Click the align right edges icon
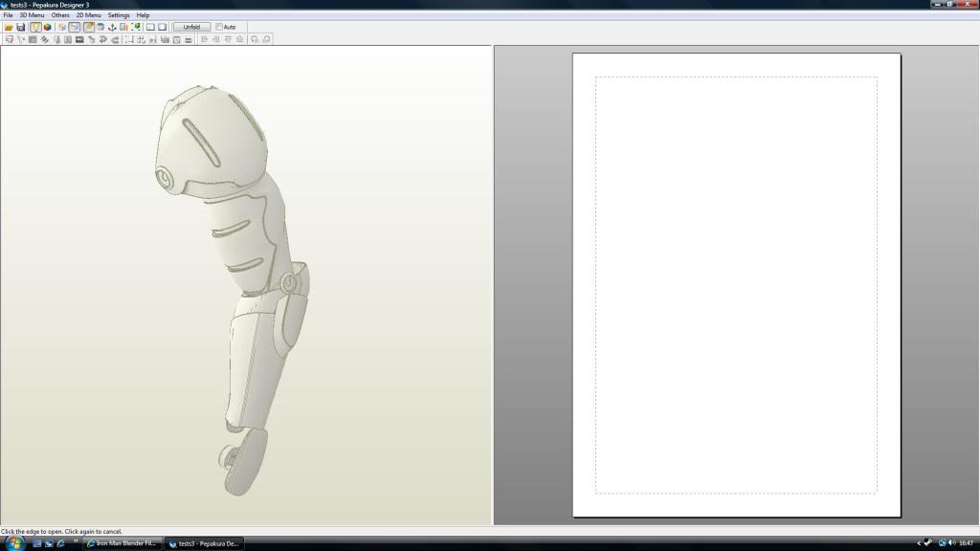 coord(216,39)
